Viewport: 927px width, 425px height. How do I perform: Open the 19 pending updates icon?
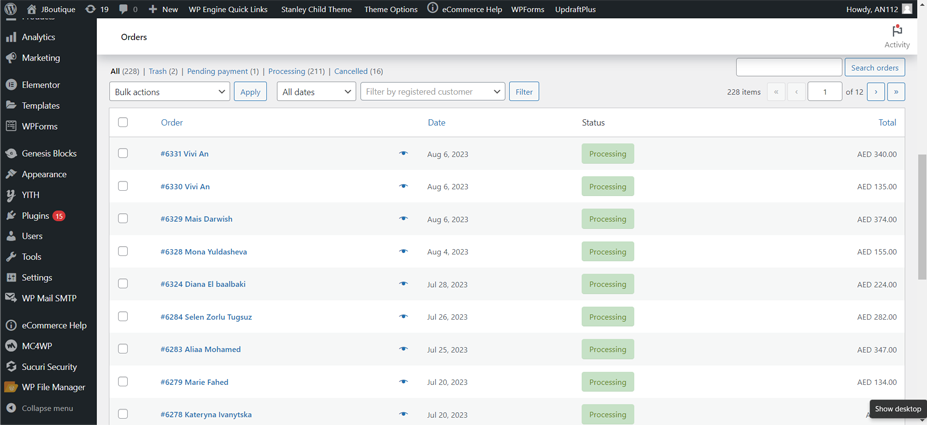click(x=89, y=9)
